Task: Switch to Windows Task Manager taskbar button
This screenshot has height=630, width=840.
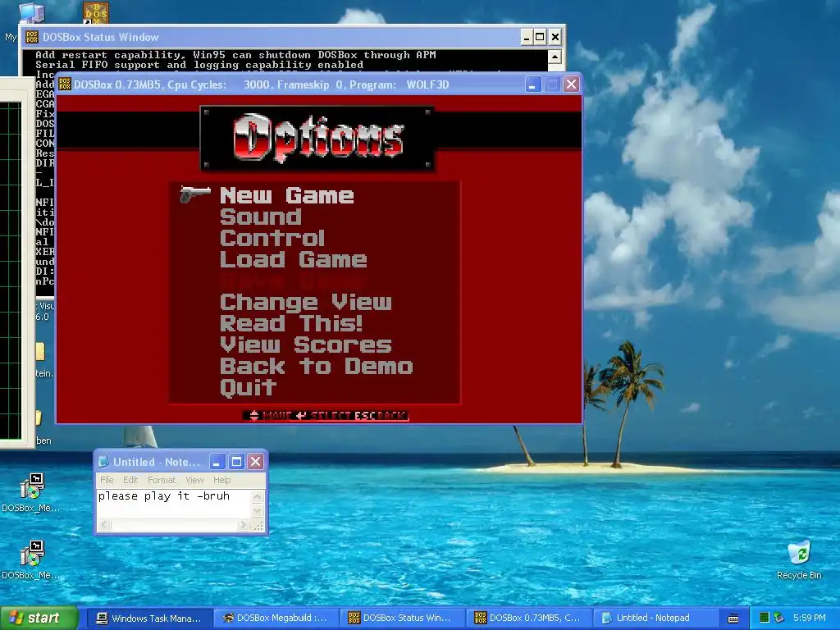Action: coord(149,619)
